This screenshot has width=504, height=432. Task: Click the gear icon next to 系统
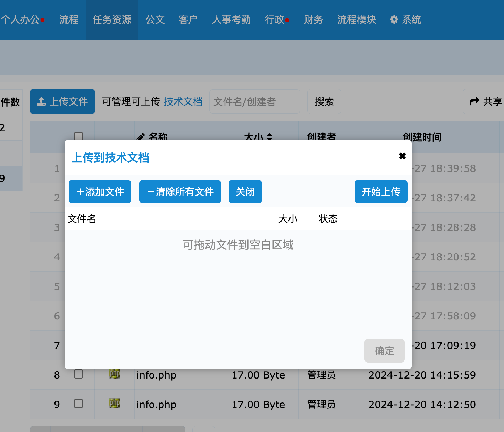coord(394,20)
